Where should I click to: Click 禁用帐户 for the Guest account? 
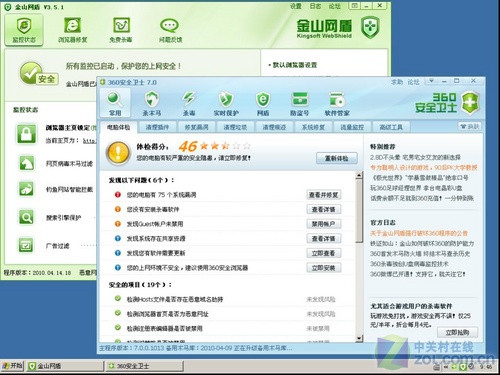point(323,224)
